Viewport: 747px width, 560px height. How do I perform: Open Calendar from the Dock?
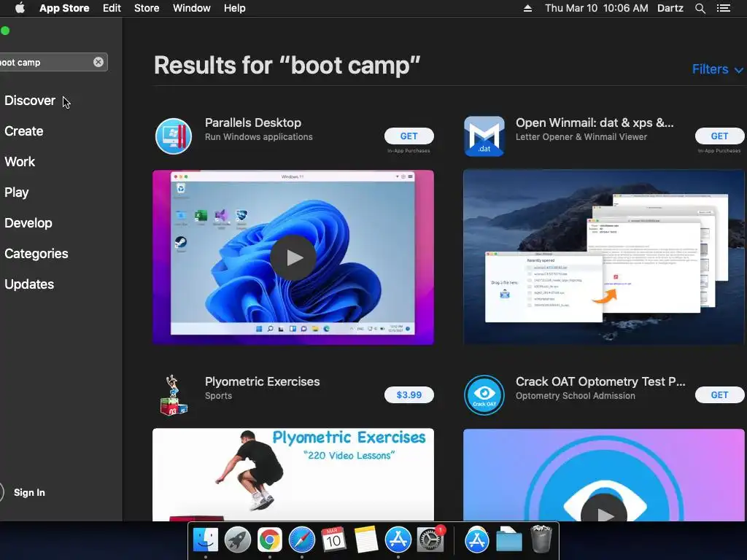point(333,540)
